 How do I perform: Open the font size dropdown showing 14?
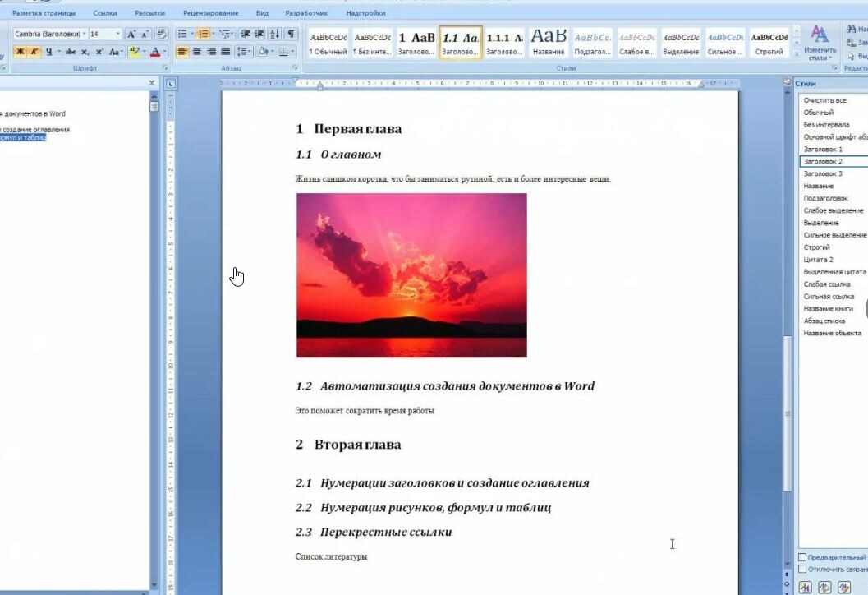tap(118, 35)
